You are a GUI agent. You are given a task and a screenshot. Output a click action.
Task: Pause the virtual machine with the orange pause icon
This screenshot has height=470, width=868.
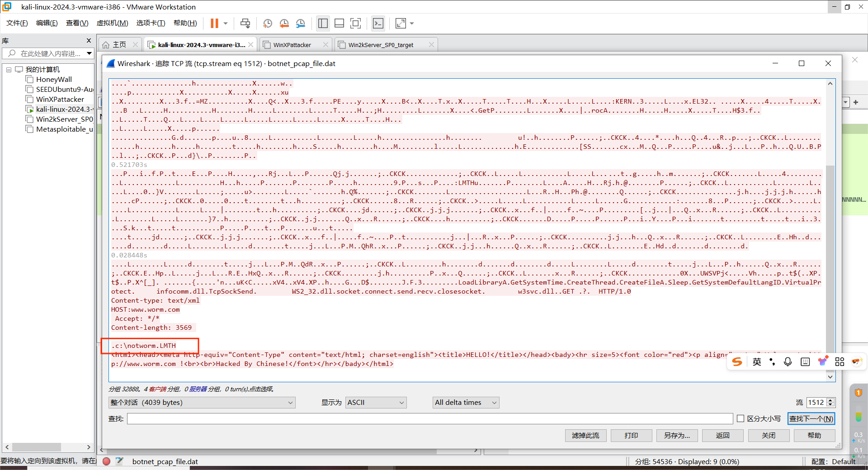point(214,24)
